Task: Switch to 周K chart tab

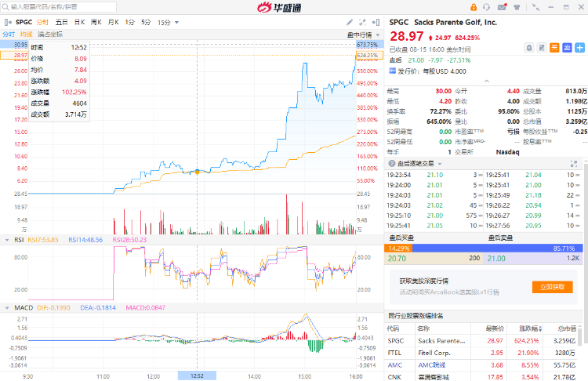Action: (x=96, y=23)
